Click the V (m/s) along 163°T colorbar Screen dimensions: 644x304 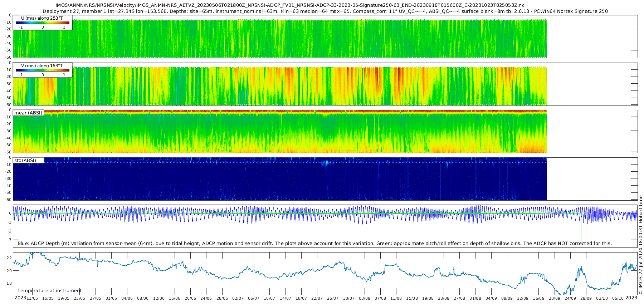(43, 70)
